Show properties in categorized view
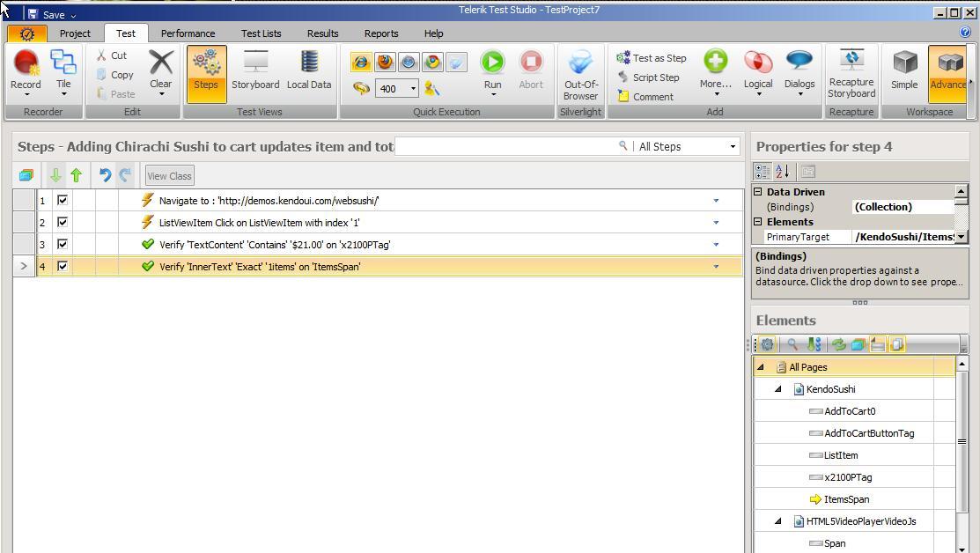This screenshot has height=553, width=980. (x=762, y=171)
